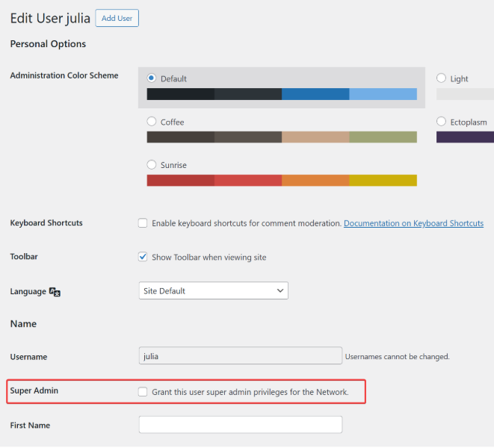Click the Edit User julia heading
Screen dimensions: 494x448
click(x=50, y=18)
